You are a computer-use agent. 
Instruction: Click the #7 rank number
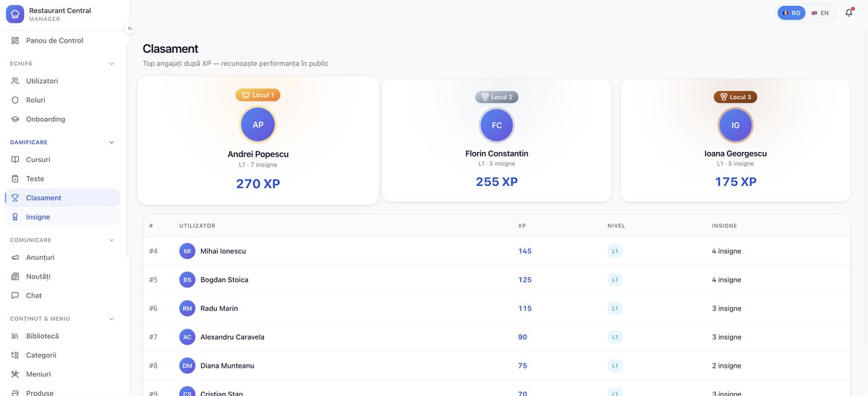tap(153, 337)
